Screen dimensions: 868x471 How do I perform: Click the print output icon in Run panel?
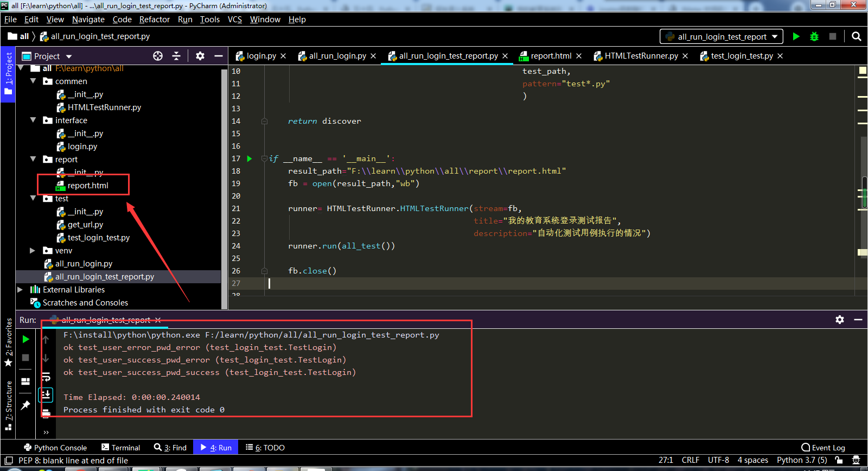pos(46,413)
